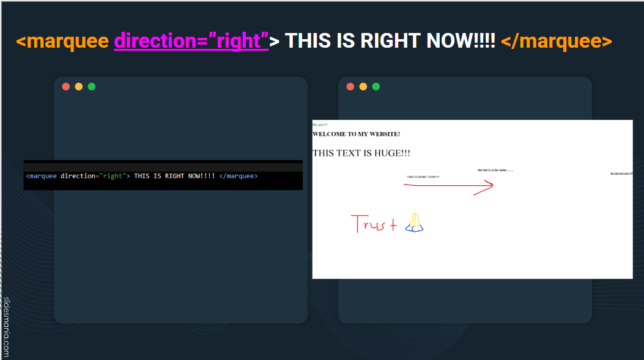Click the red handwritten Trust annotation

(x=374, y=224)
